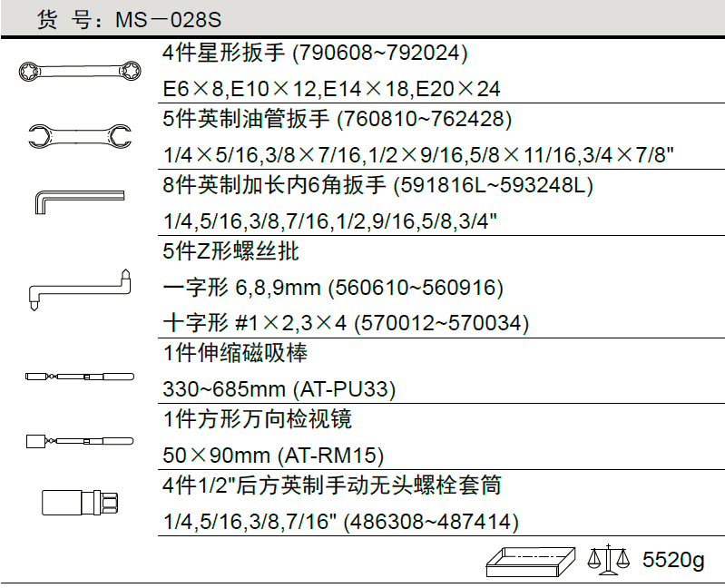Click the long L-shaped hex key icon
This screenshot has height=588, width=725.
pyautogui.click(x=77, y=200)
